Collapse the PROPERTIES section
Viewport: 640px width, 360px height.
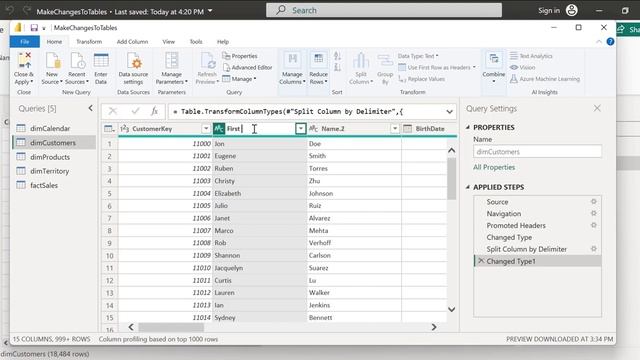(468, 127)
